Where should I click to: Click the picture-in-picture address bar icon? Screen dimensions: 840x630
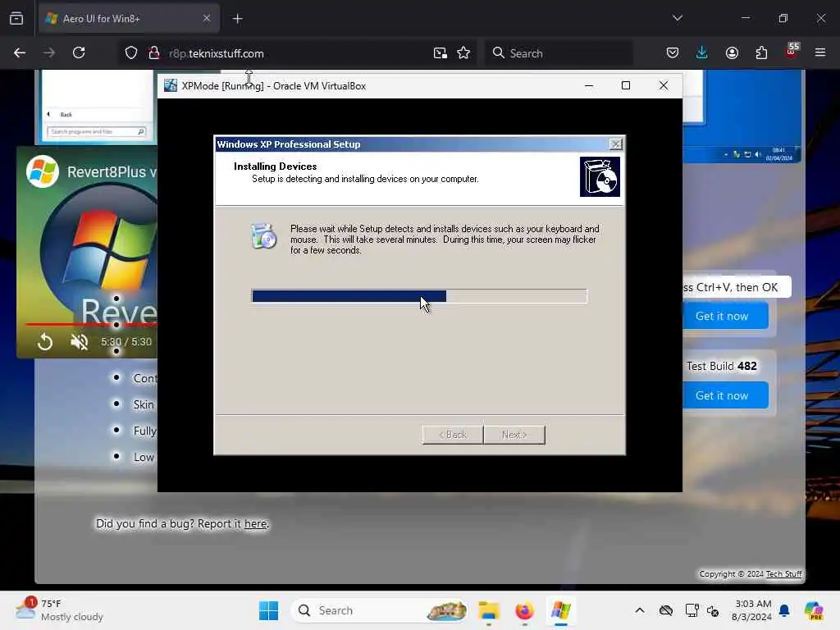point(441,53)
